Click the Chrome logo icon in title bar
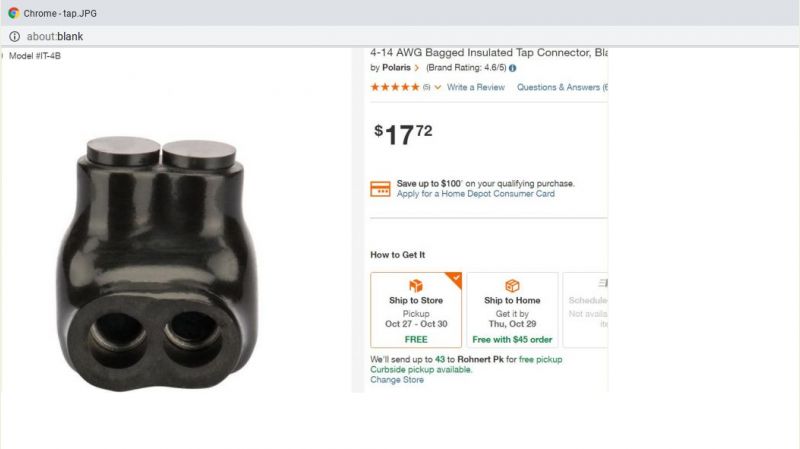The image size is (800, 449). pyautogui.click(x=14, y=13)
